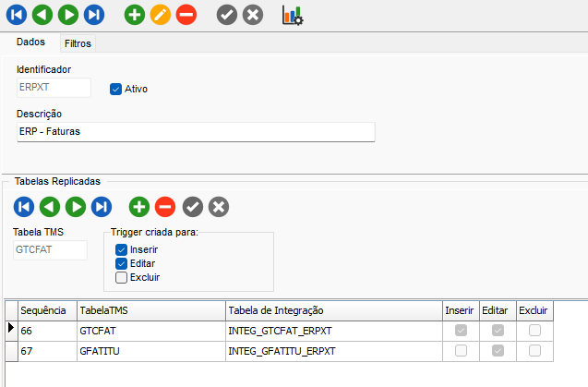Viewport: 588px width, 387px height.
Task: Go to next record in top toolbar
Action: 68,15
